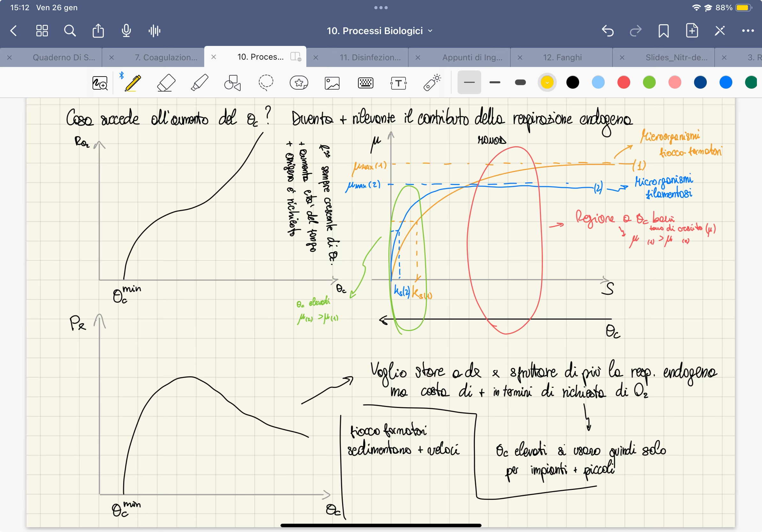Select the thinnest stroke width
Viewport: 762px width, 532px height.
(x=469, y=82)
